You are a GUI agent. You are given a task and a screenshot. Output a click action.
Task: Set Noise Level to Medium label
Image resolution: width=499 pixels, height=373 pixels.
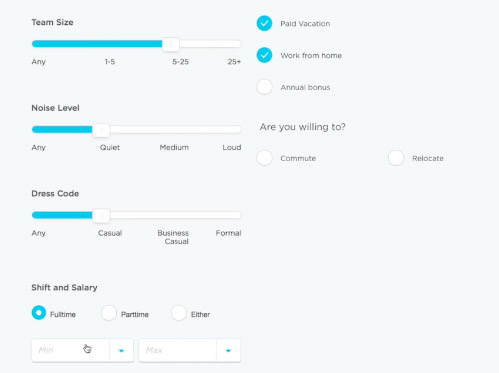point(174,147)
